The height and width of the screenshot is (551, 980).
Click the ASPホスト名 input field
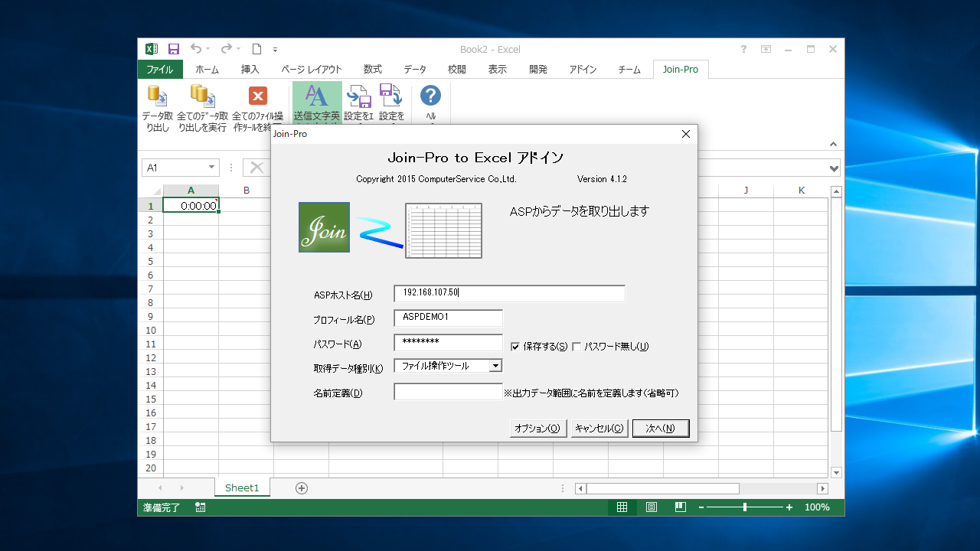509,293
